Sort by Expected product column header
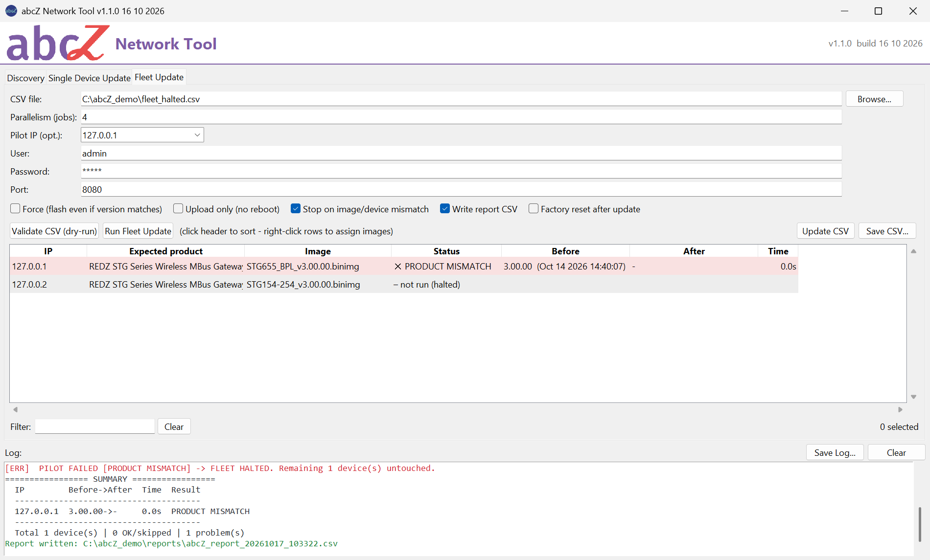Viewport: 930px width, 560px height. point(165,251)
